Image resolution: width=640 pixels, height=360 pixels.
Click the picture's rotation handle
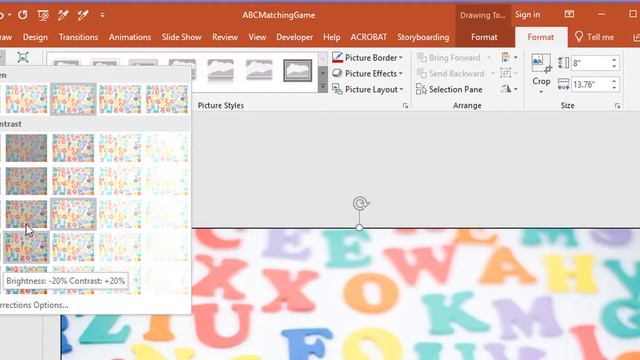point(360,203)
